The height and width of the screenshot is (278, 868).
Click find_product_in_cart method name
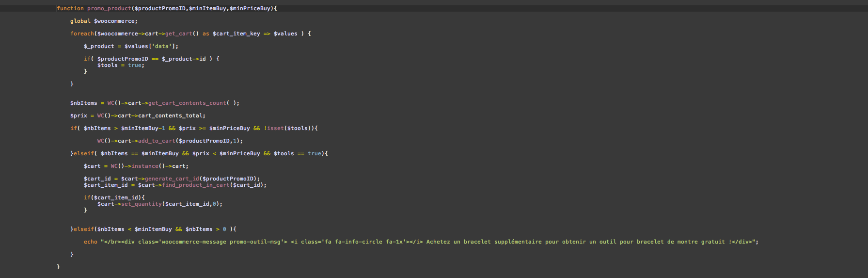coord(196,185)
